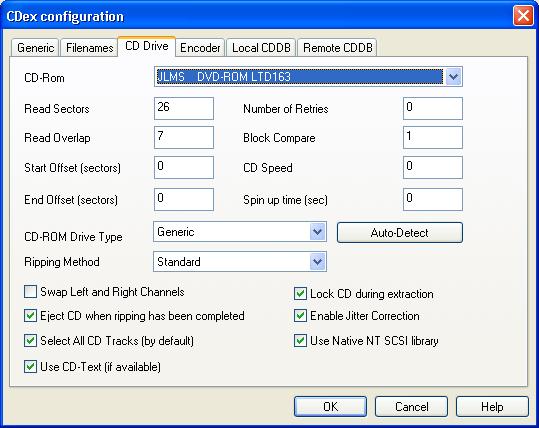Viewport: 539px width, 428px height.
Task: Open the Remote CDDB tab
Action: click(338, 47)
